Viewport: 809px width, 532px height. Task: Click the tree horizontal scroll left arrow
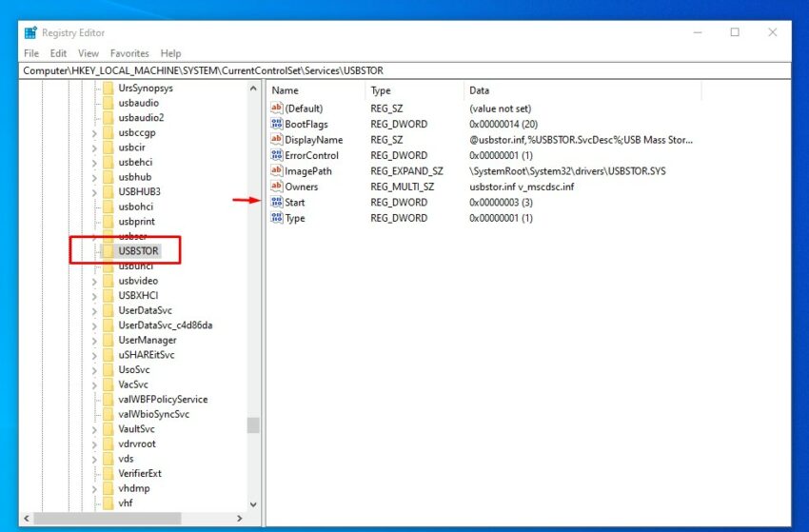(x=27, y=518)
